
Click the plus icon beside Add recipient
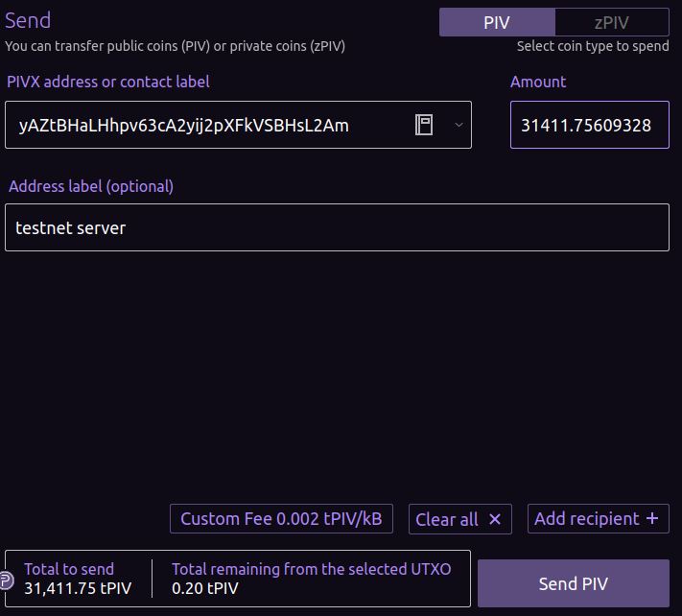click(652, 518)
